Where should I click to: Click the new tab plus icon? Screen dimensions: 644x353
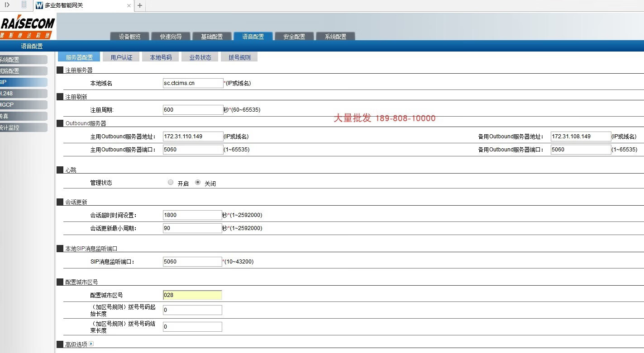[x=140, y=5]
